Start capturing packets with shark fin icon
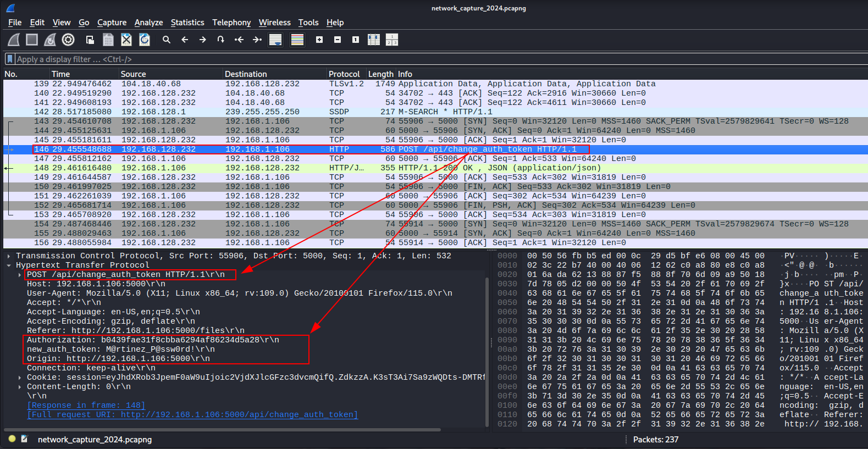Image resolution: width=868 pixels, height=449 pixels. 14,40
